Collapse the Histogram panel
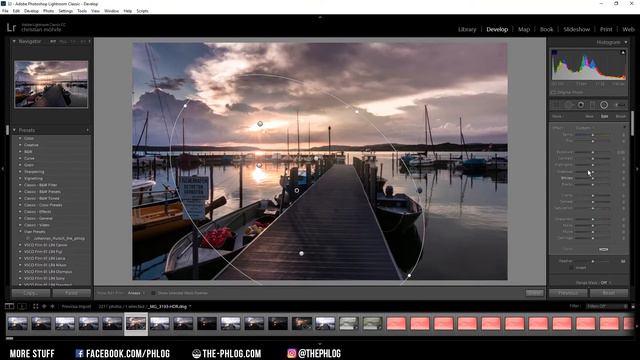Screen dimensions: 640x360 point(626,42)
